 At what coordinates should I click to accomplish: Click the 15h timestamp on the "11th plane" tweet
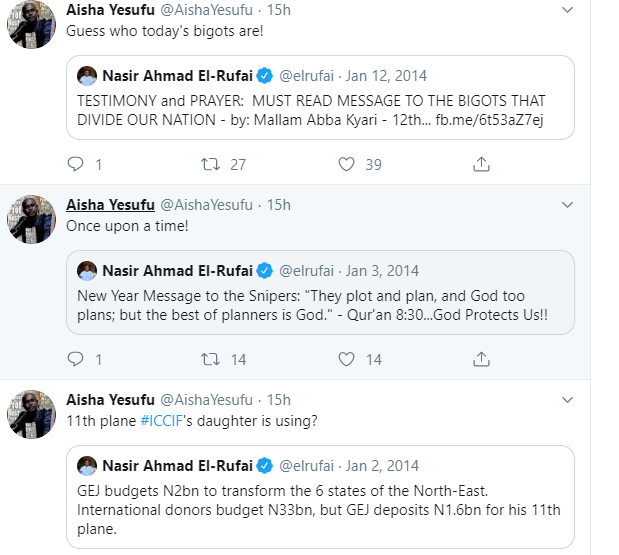coord(279,400)
